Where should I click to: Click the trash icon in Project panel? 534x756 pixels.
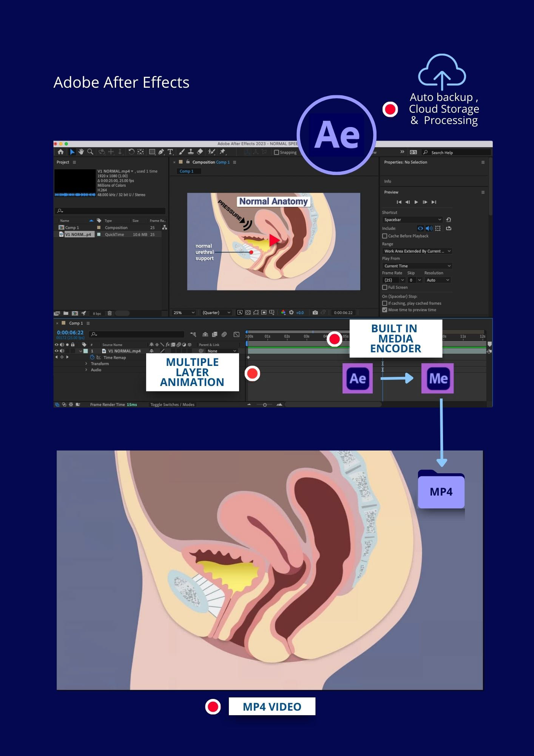[x=110, y=313]
